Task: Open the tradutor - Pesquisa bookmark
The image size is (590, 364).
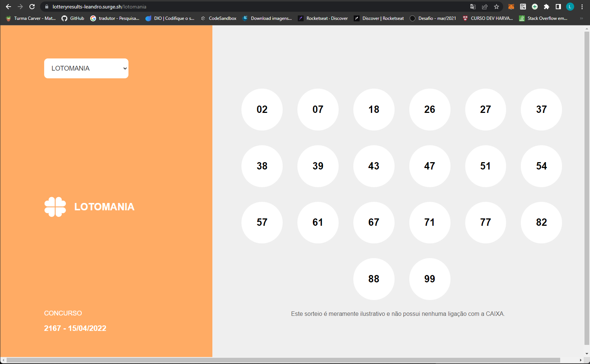Action: [115, 18]
